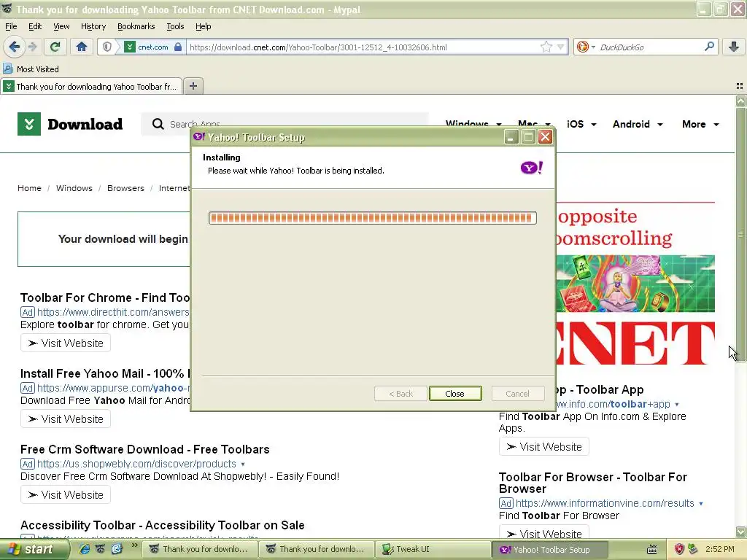Click the browser Forward arrow button
Image resolution: width=747 pixels, height=560 pixels.
pyautogui.click(x=32, y=47)
